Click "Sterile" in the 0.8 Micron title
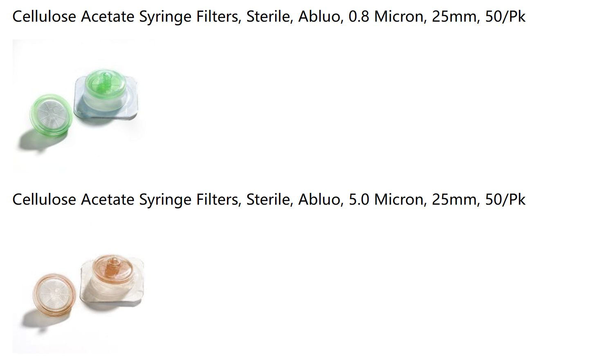Screen dimensions: 614x364 pos(268,17)
